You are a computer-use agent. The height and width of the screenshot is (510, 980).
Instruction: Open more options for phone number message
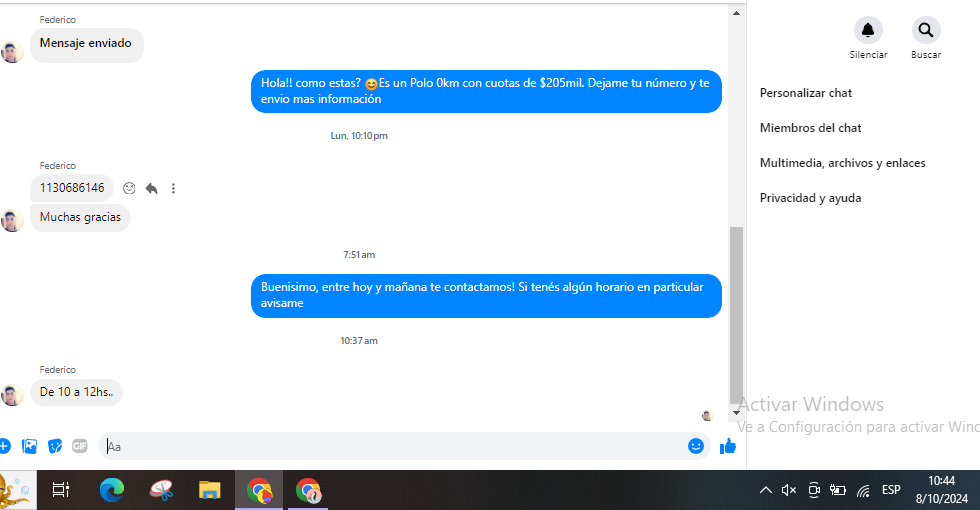(173, 188)
